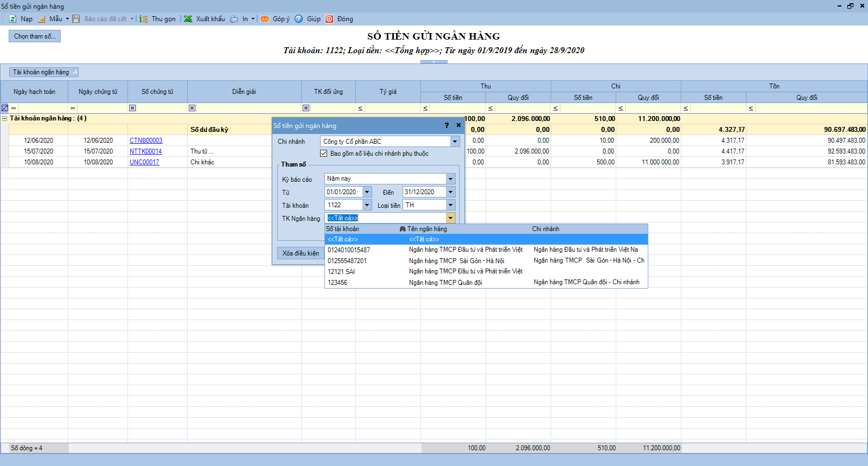Click the Chọn tham số button
868x466 pixels.
point(35,36)
